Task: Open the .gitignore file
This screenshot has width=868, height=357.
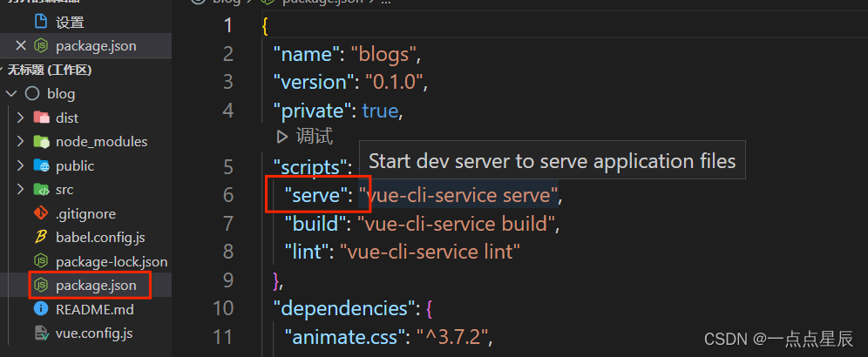Action: click(85, 213)
